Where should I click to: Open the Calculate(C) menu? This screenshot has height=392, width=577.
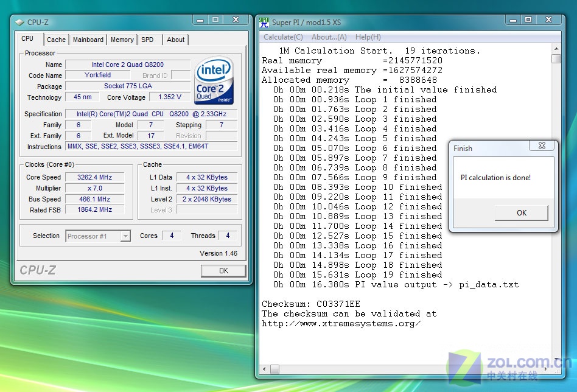coord(283,37)
